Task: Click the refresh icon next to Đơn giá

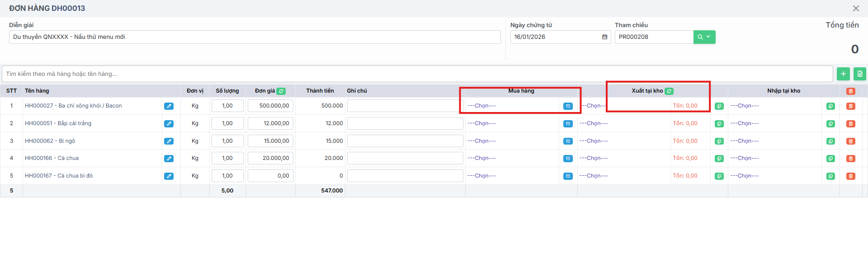Action: click(x=281, y=91)
